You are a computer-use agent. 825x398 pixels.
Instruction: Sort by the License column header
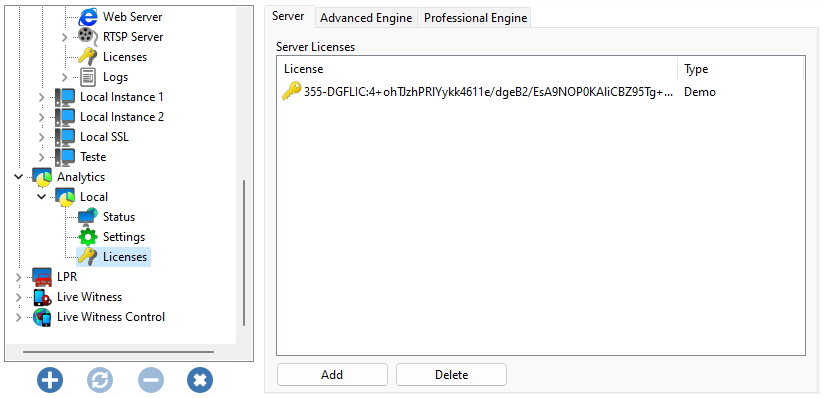click(478, 69)
